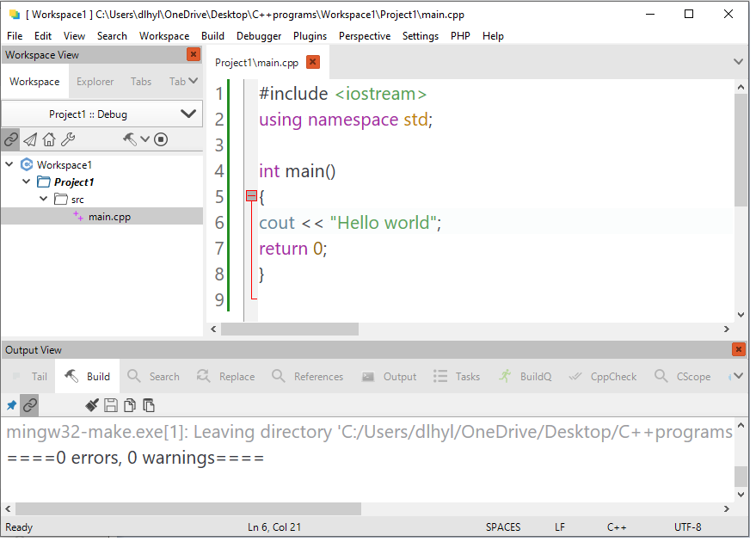This screenshot has width=756, height=542.
Task: Toggle the link icon in Output View toolbar
Action: tap(30, 405)
